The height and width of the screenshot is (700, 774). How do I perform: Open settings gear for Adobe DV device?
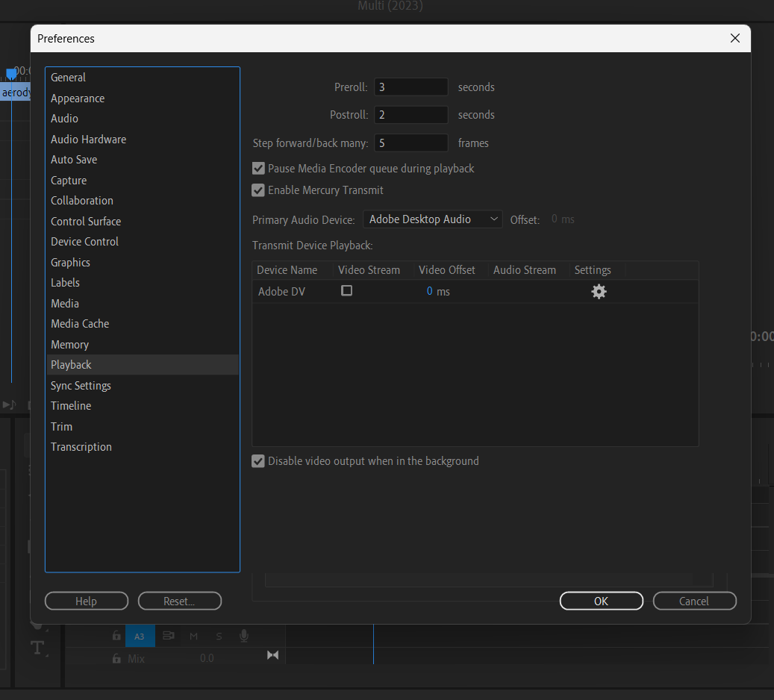pyautogui.click(x=599, y=291)
